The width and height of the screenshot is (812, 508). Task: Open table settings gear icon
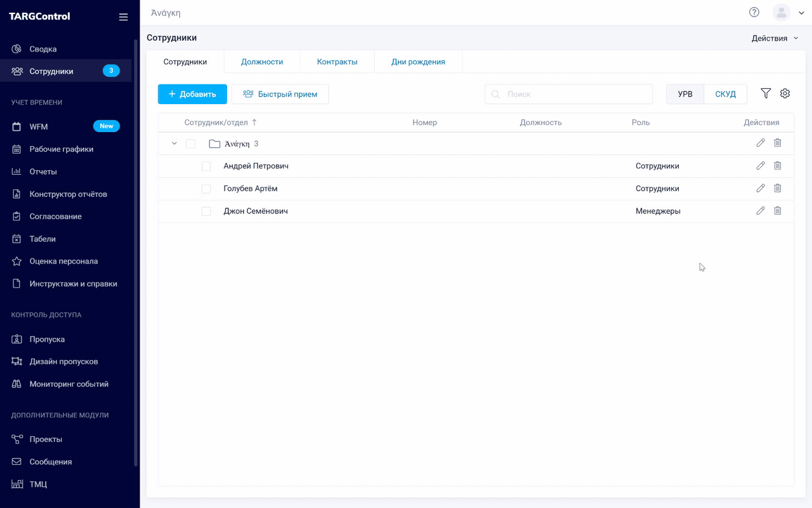[785, 93]
